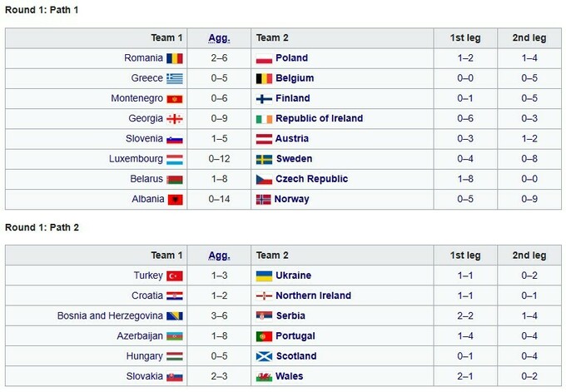Viewport: 566px width, 392px height.
Task: Open the Austria team link
Action: [x=291, y=139]
